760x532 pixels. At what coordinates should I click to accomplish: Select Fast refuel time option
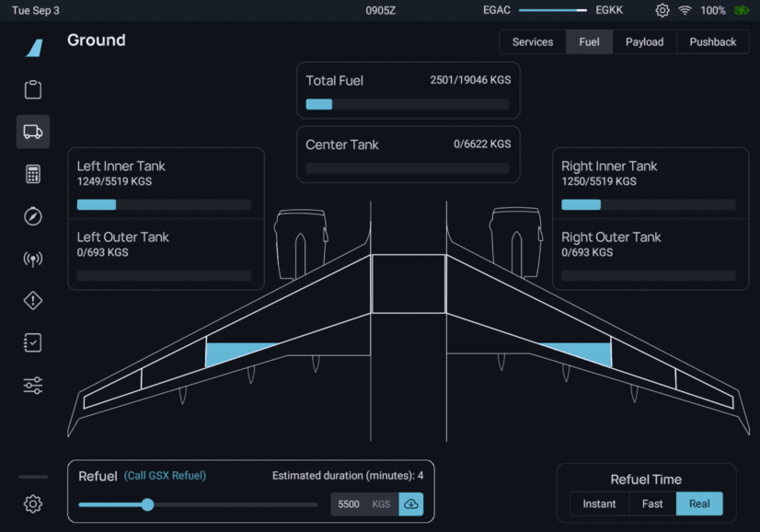(652, 503)
